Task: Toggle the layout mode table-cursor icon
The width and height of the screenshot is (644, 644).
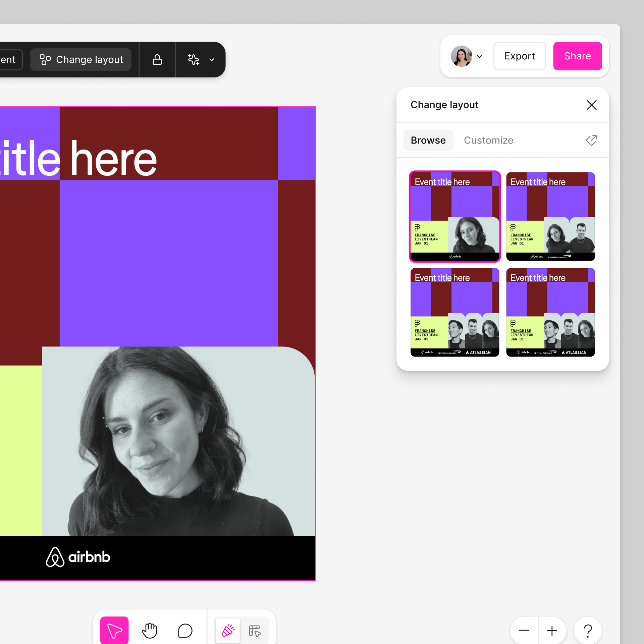Action: (x=255, y=631)
